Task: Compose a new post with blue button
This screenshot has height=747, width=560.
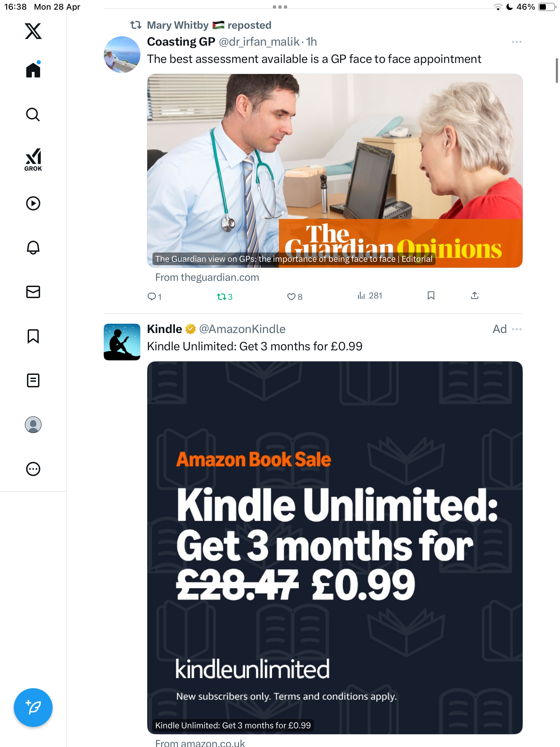Action: pos(33,708)
